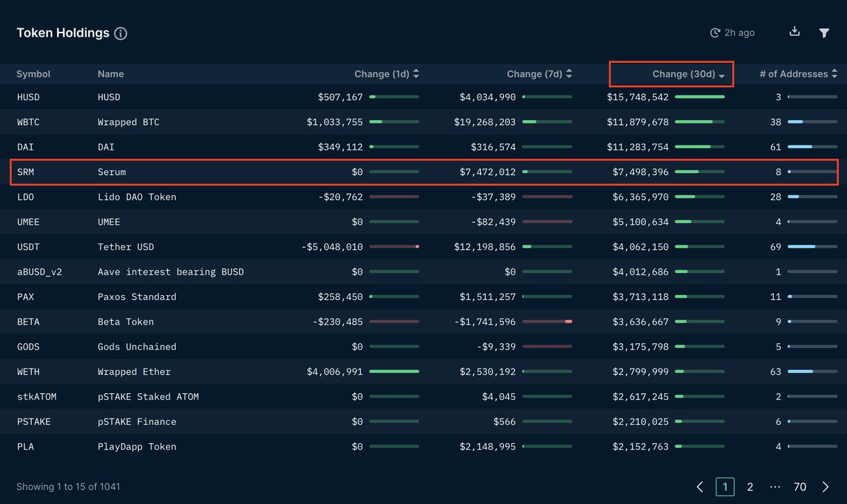Viewport: 847px width, 504px height.
Task: Click Lido DAO Token name
Action: coord(137,197)
